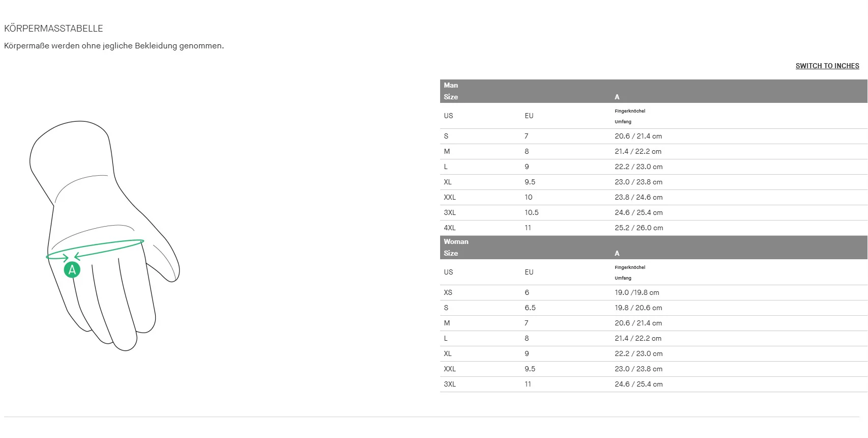Screen dimensions: 868x438
Task: Click the women's S 6.5 row
Action: coord(654,308)
